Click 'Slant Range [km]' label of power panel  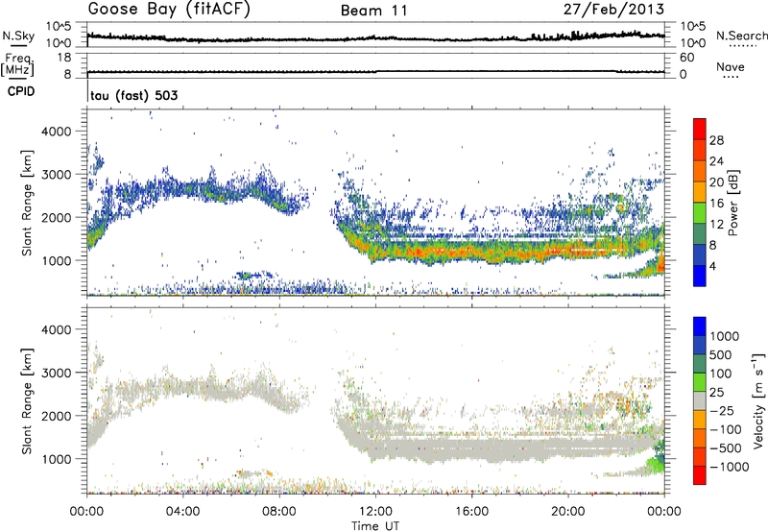[27, 203]
